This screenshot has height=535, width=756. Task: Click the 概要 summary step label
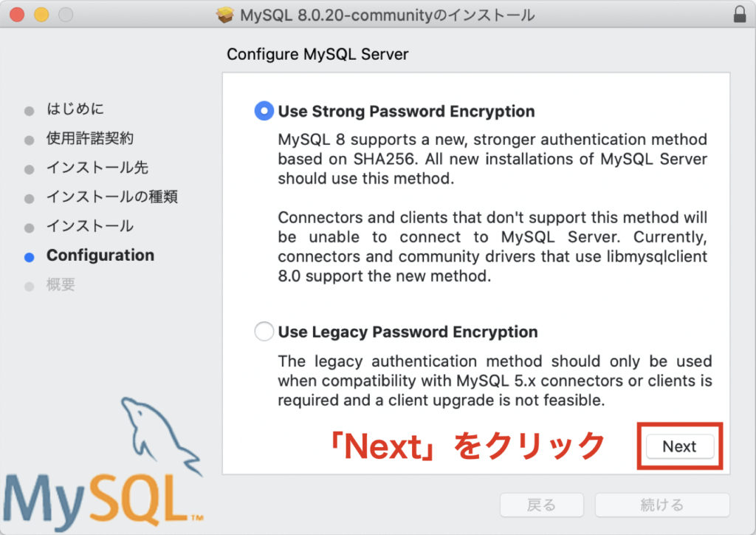tap(61, 284)
